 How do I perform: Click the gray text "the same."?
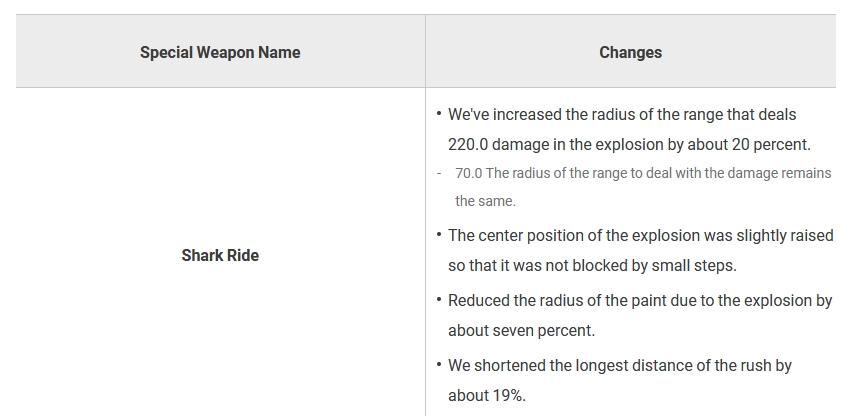tap(485, 201)
